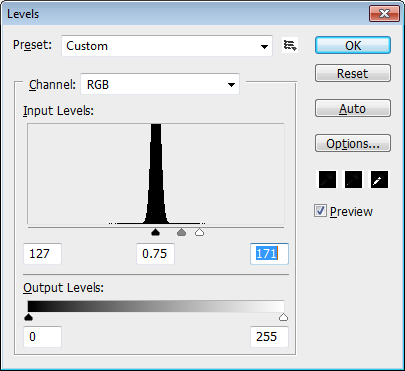
Task: Close the Levels dialog window
Action: click(384, 14)
